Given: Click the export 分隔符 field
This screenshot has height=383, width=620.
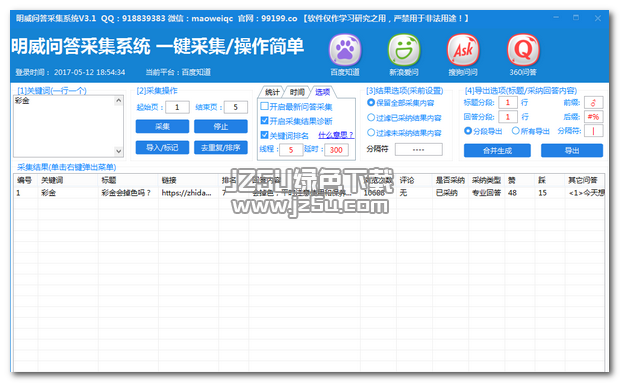Looking at the screenshot, I should [594, 131].
